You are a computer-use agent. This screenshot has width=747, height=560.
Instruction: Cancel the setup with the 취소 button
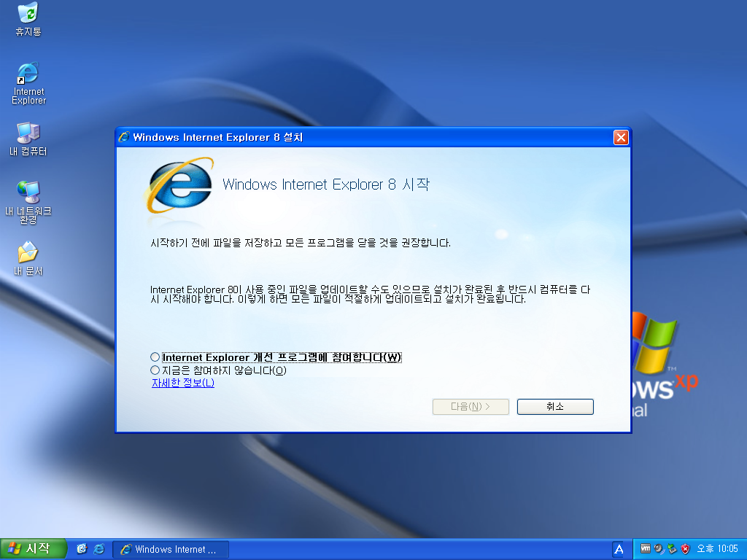[555, 407]
